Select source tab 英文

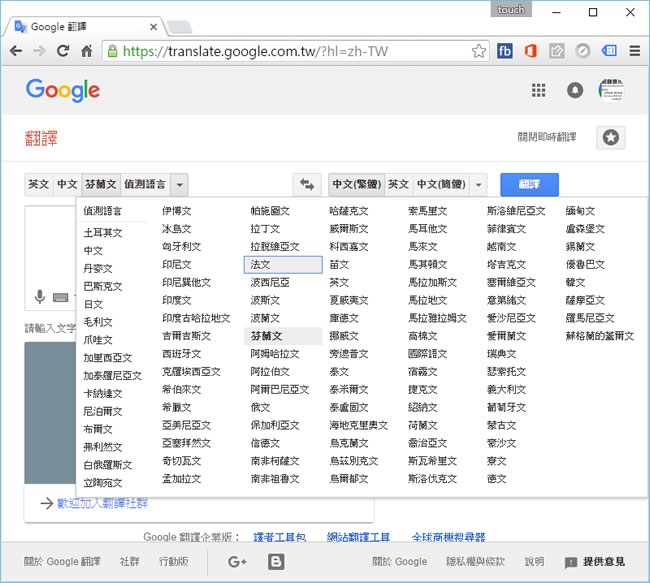point(39,184)
